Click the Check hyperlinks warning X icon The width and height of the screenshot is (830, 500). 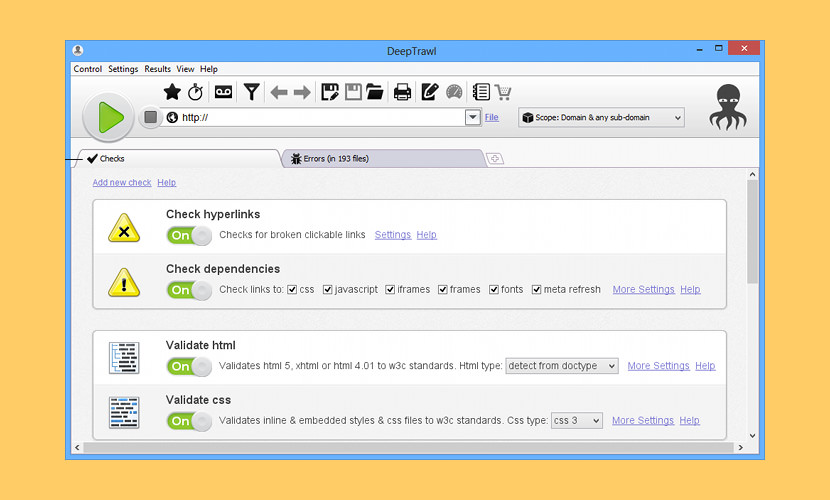point(124,228)
